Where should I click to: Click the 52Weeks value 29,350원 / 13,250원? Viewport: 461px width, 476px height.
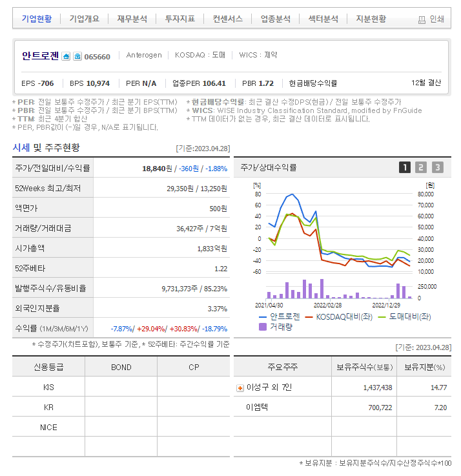[197, 189]
